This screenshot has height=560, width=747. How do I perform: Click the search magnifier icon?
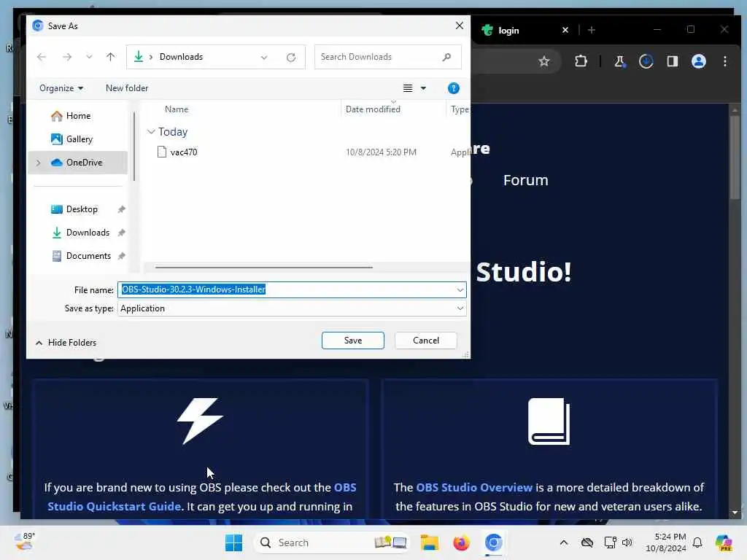click(446, 57)
